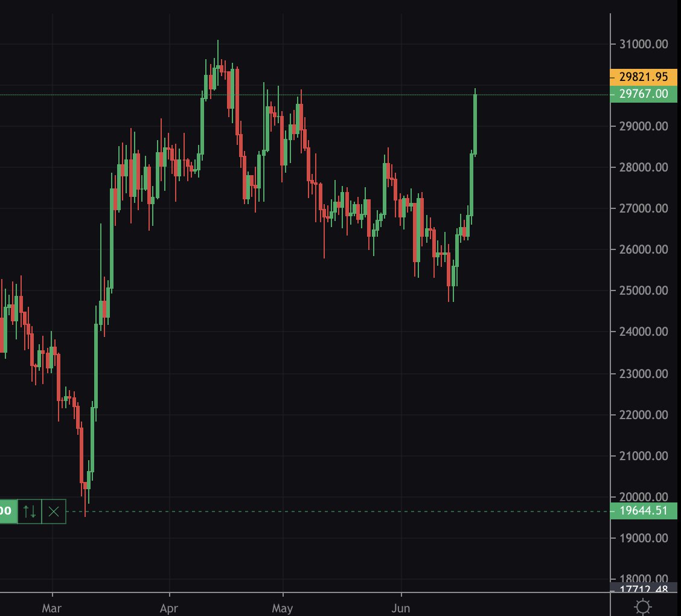Close the order line with X button
The height and width of the screenshot is (616, 681).
coord(54,512)
